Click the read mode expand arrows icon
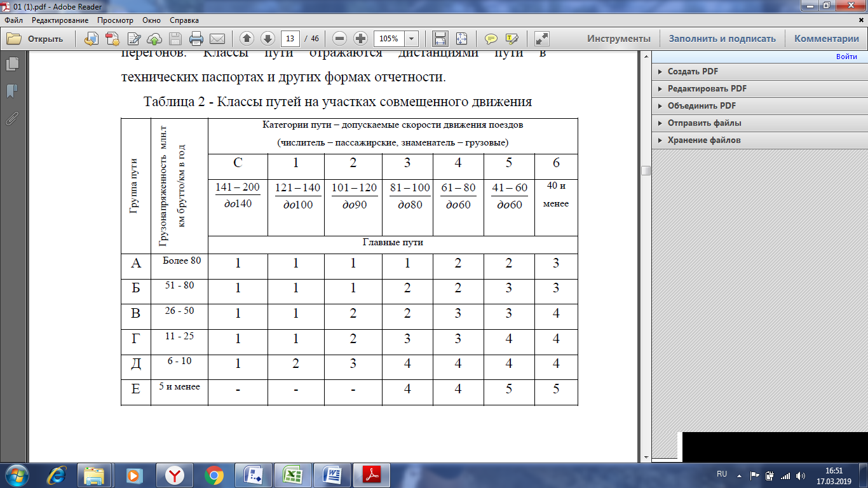The width and height of the screenshot is (868, 488). tap(542, 39)
